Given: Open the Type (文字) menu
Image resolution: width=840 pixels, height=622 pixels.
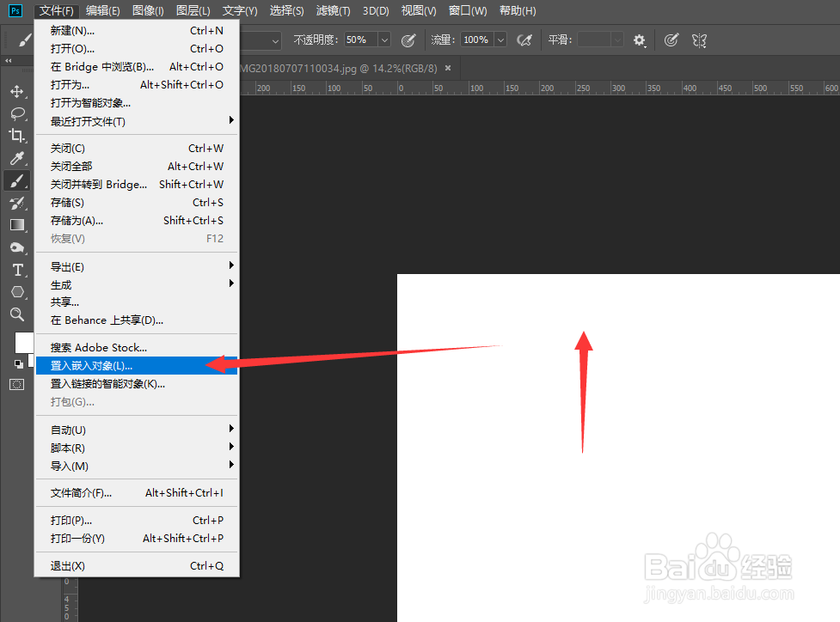Looking at the screenshot, I should coord(240,10).
